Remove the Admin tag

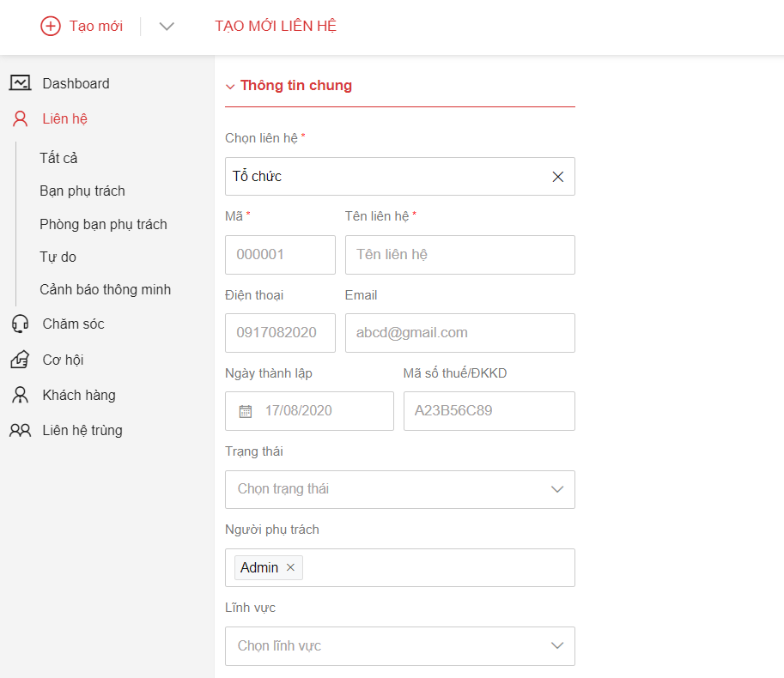(x=290, y=567)
